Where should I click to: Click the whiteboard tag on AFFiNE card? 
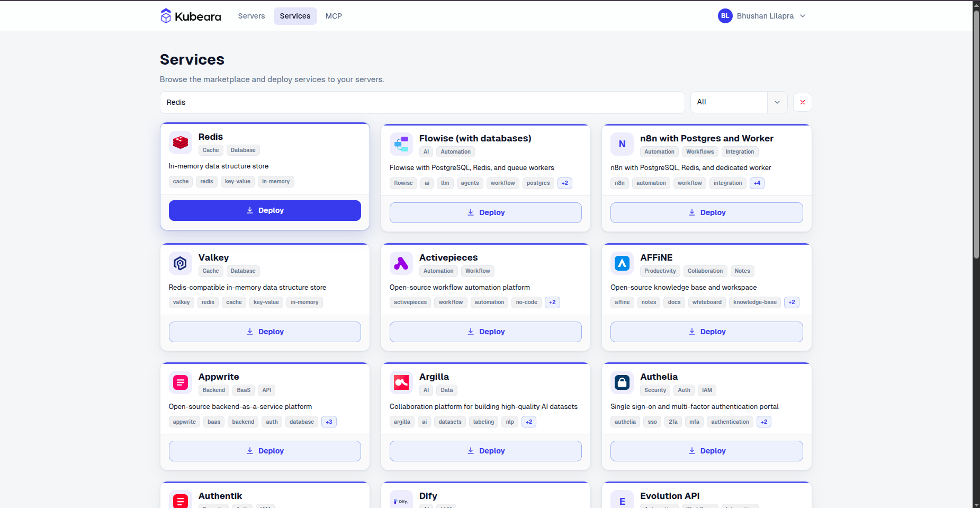(707, 302)
